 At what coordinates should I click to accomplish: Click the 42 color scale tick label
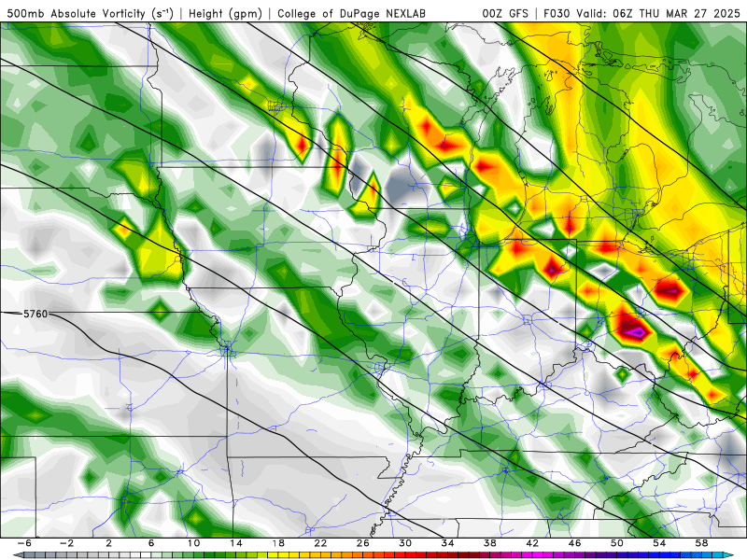(x=532, y=543)
